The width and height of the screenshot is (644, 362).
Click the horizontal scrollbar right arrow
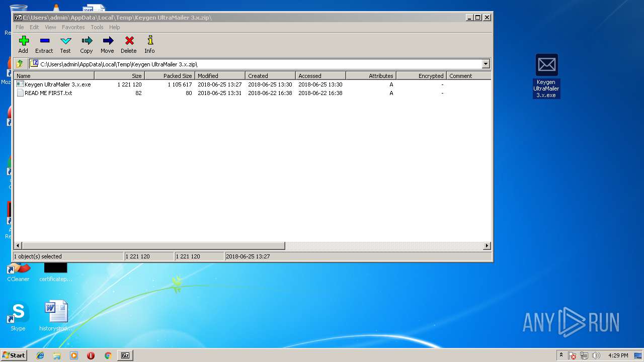(x=487, y=246)
